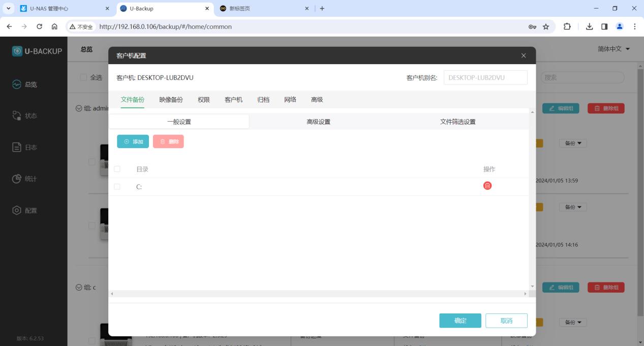Expand the first 备份 dropdown button

(573, 143)
